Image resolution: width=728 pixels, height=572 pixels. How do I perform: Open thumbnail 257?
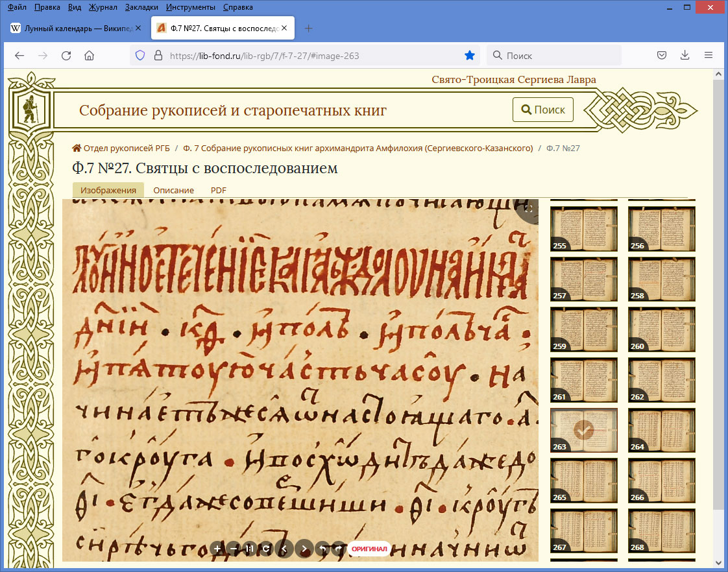[x=583, y=280]
